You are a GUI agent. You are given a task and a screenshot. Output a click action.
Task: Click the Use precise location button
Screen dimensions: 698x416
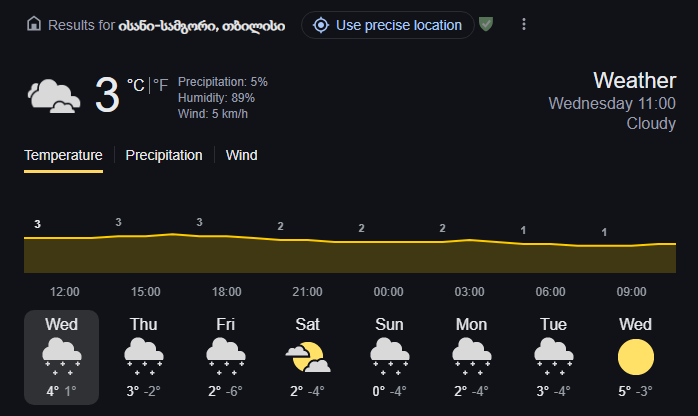(x=388, y=25)
